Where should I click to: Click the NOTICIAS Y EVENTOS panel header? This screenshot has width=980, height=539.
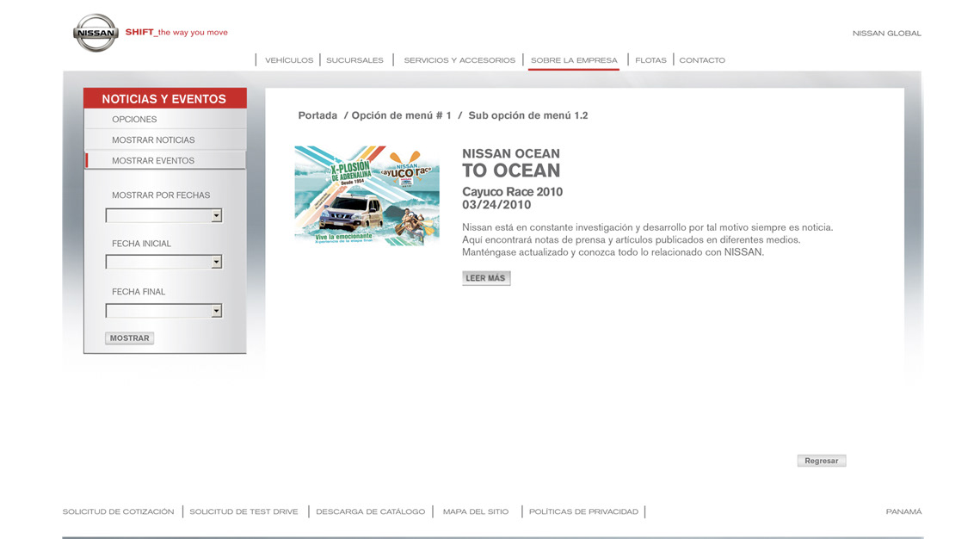click(165, 98)
